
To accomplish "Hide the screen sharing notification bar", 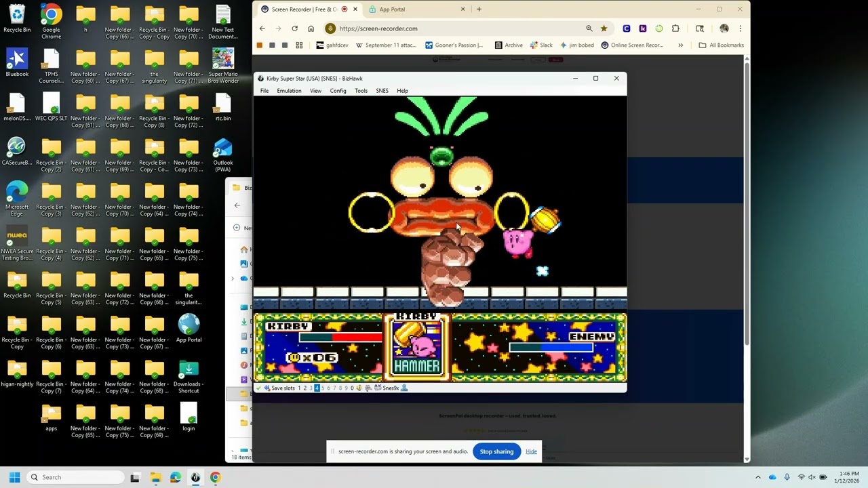I will 531,451.
